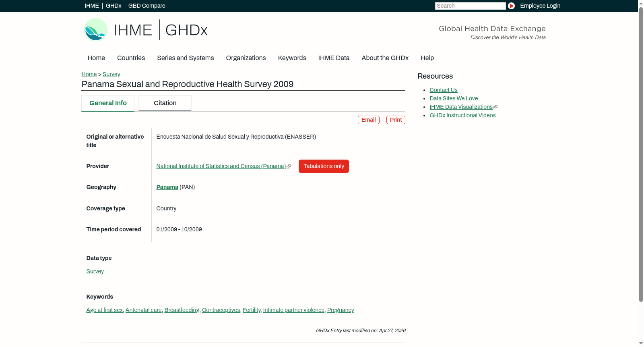Click the Print button
Image resolution: width=644 pixels, height=347 pixels.
396,120
